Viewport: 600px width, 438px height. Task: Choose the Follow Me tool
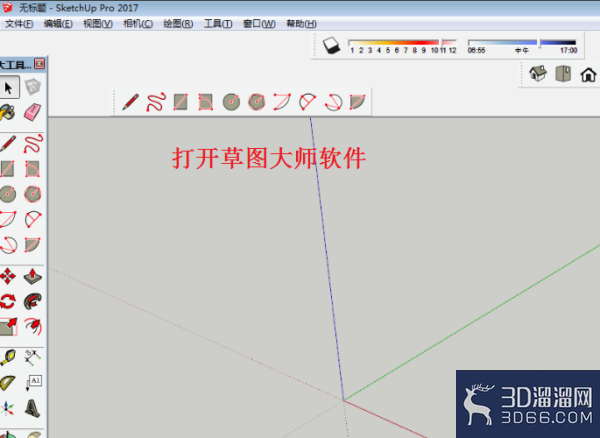33,301
